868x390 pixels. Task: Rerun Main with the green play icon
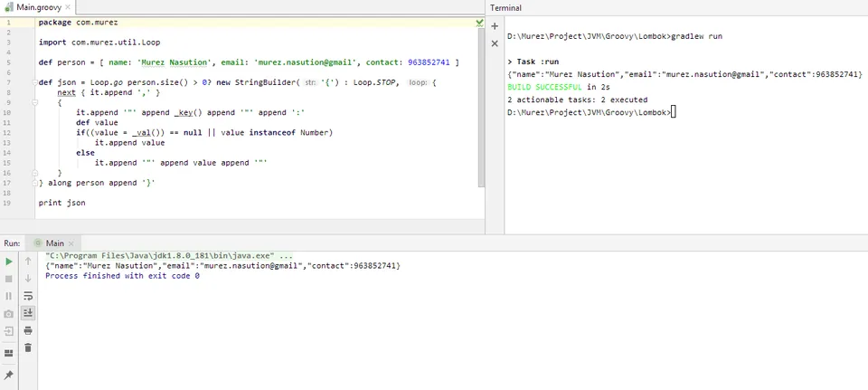click(x=9, y=262)
